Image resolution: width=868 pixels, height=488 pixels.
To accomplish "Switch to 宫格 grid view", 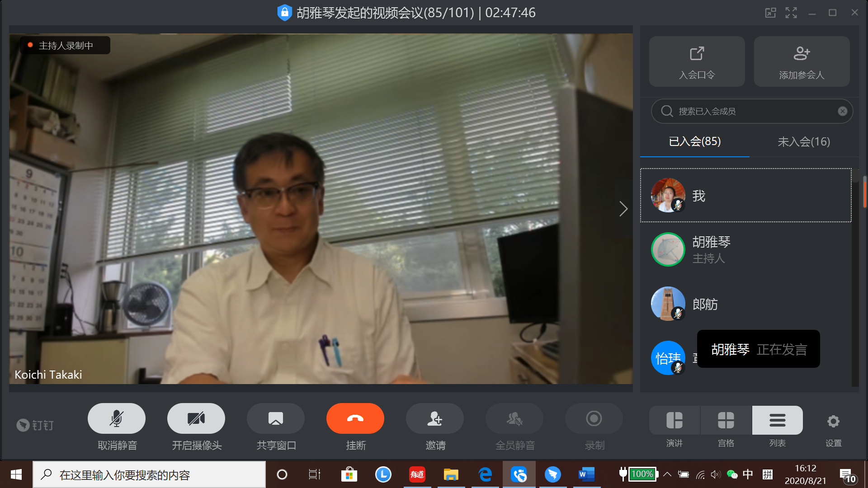I will click(x=726, y=421).
